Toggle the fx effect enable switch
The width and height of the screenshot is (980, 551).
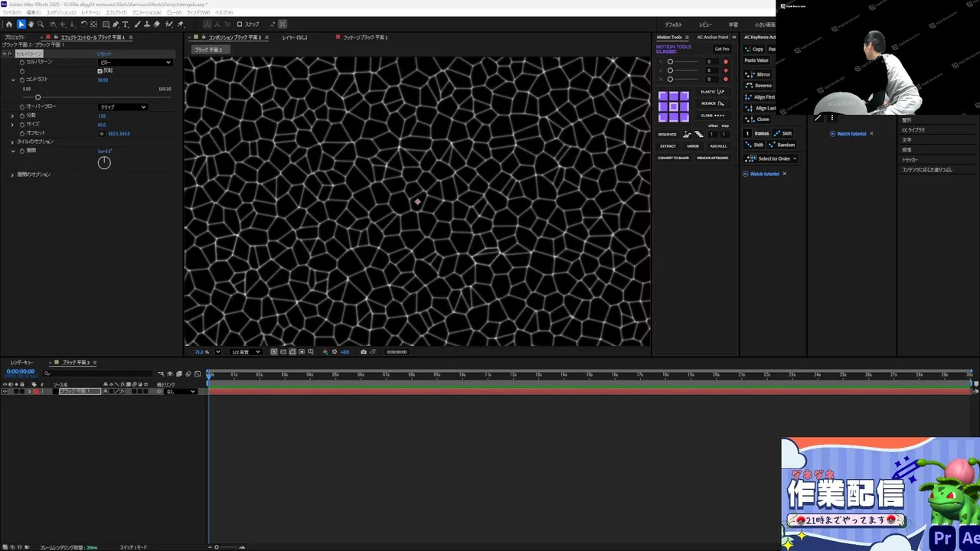[x=10, y=54]
